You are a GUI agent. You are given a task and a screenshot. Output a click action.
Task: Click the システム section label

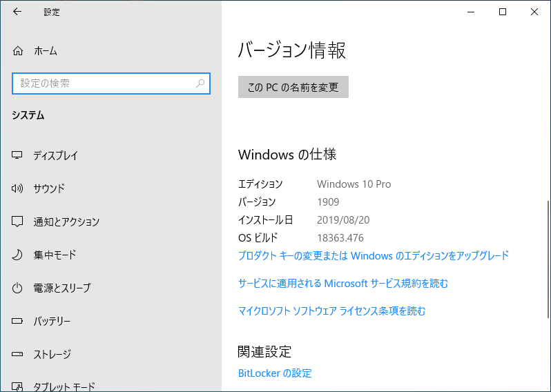tap(28, 115)
